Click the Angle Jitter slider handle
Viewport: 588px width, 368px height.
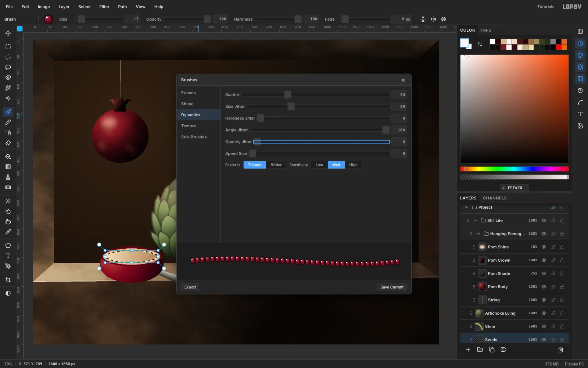point(386,130)
